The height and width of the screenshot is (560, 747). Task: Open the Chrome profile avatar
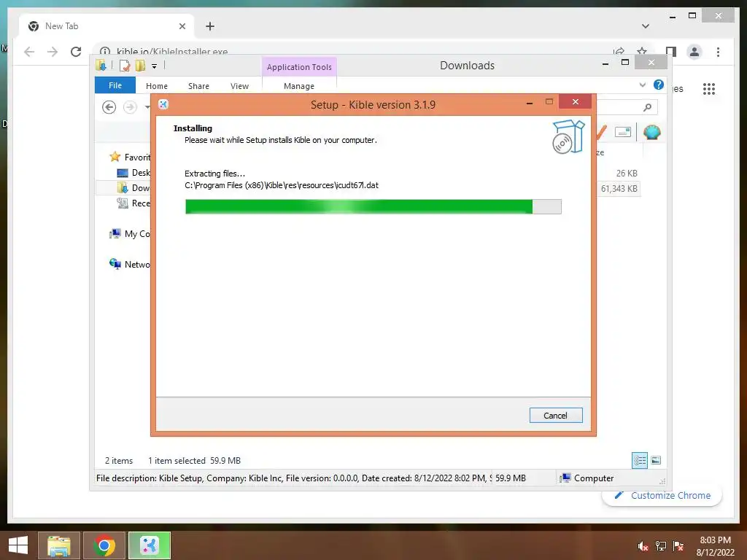(694, 52)
